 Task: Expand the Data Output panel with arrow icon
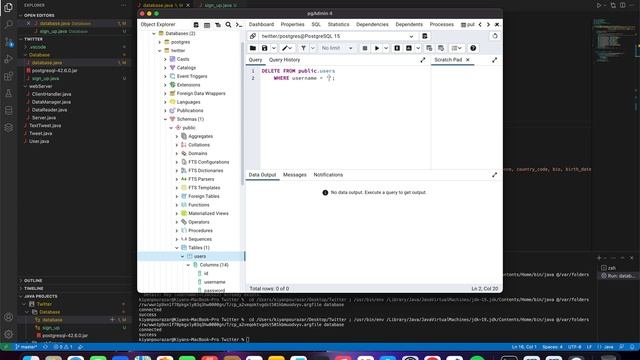pyautogui.click(x=495, y=175)
